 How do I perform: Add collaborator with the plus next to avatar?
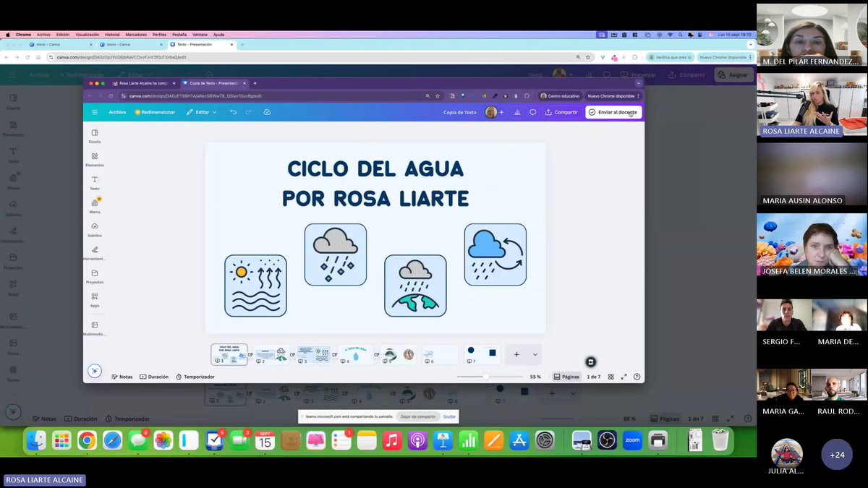[x=501, y=112]
